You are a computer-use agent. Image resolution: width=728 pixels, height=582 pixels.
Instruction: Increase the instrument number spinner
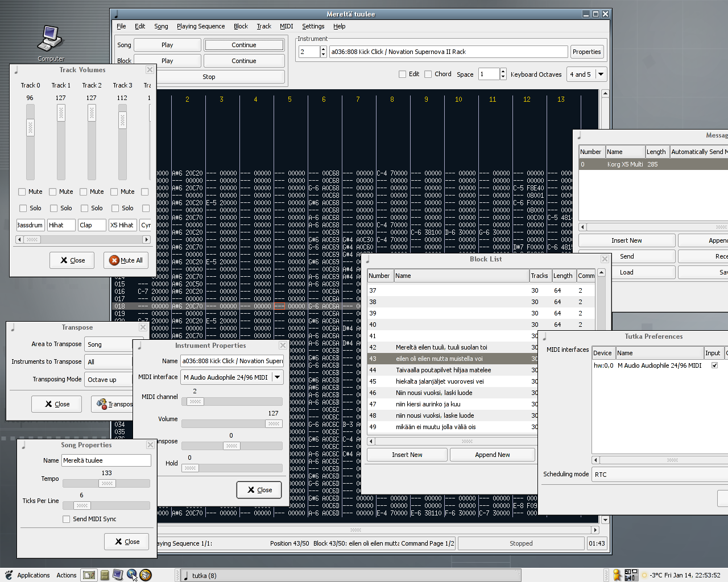[x=324, y=49]
